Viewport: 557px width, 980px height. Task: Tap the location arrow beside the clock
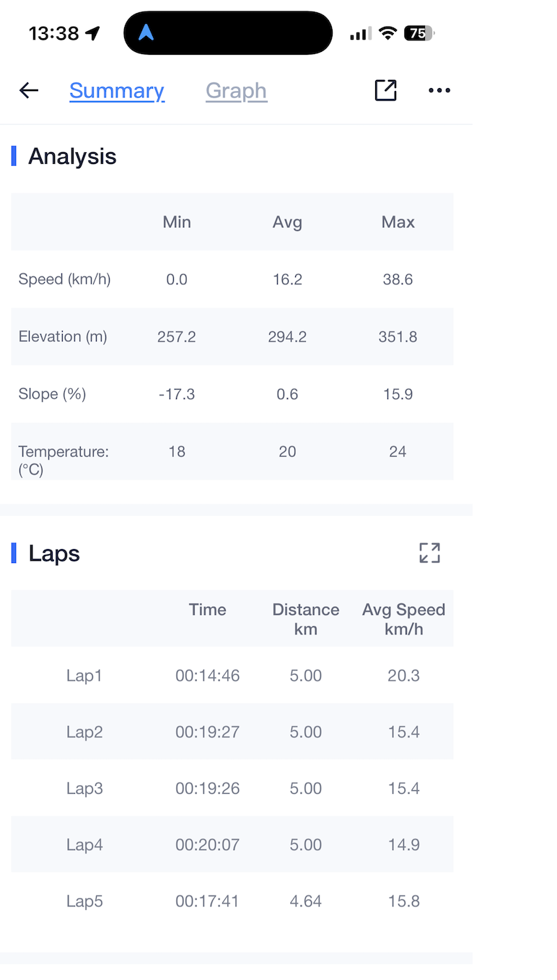coord(92,33)
